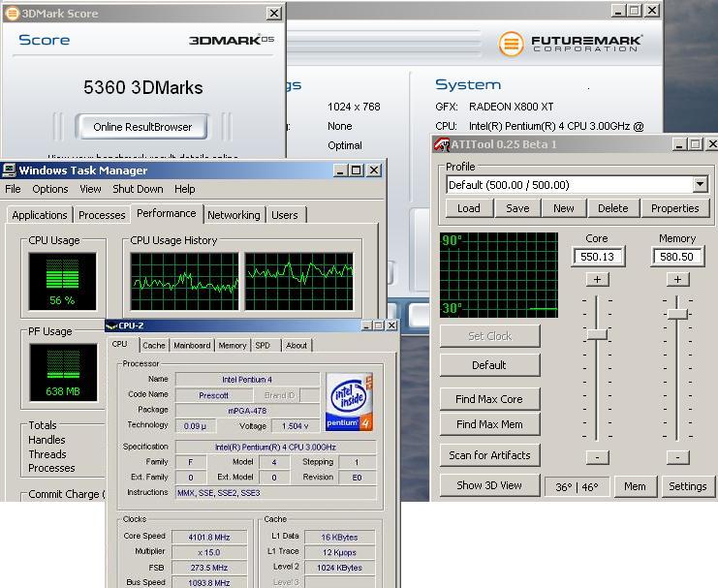Click RADEON X800 XT GFX text
Image resolution: width=718 pixels, height=588 pixels.
tap(511, 107)
